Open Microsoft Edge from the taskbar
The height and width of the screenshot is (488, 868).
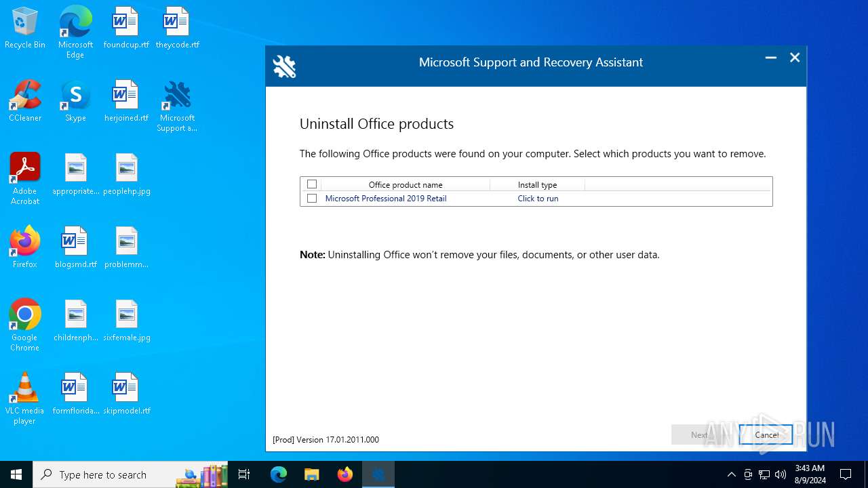279,474
